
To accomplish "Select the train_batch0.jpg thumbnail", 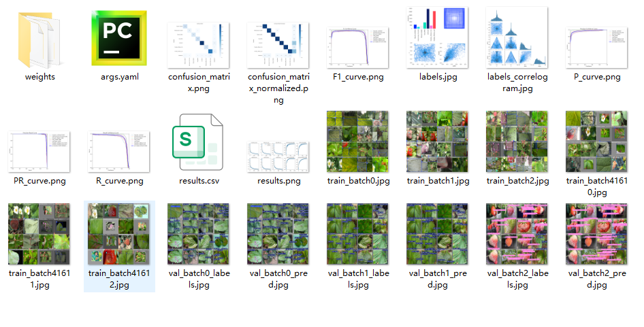I will click(357, 141).
